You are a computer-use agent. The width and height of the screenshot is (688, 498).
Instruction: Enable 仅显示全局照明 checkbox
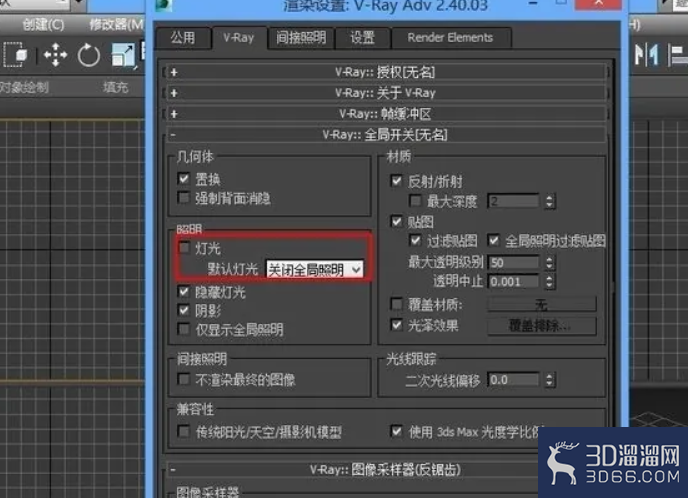[184, 329]
